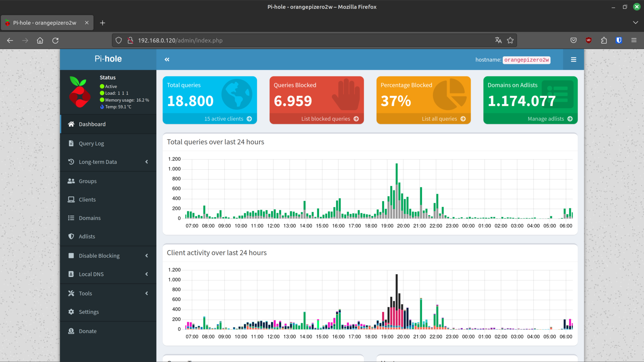Open the Save to Pocket icon
This screenshot has height=362, width=644.
click(573, 40)
